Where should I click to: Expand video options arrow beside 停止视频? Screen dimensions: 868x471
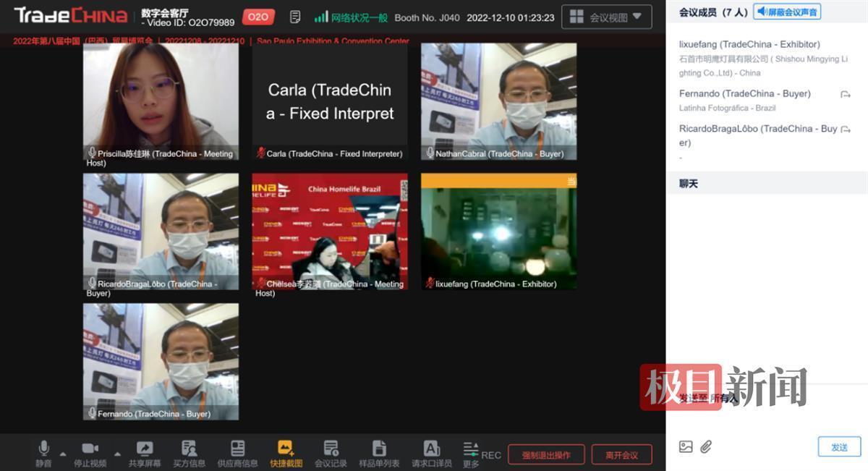pos(117,454)
